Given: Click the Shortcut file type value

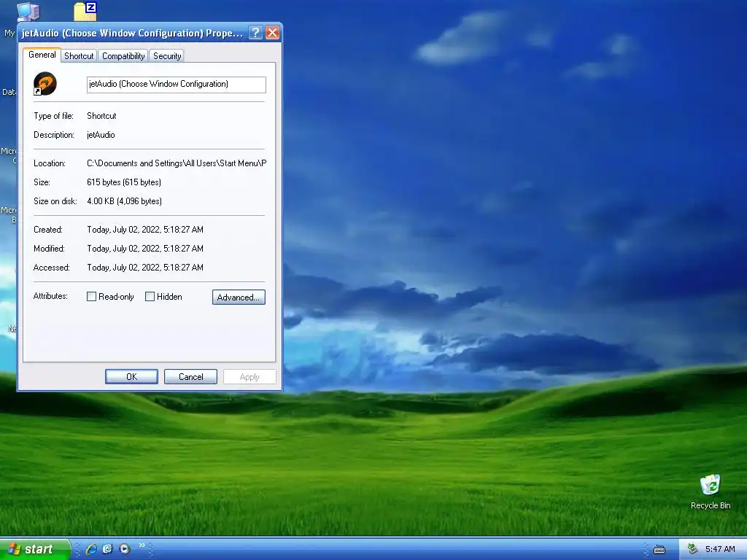Looking at the screenshot, I should coord(101,116).
